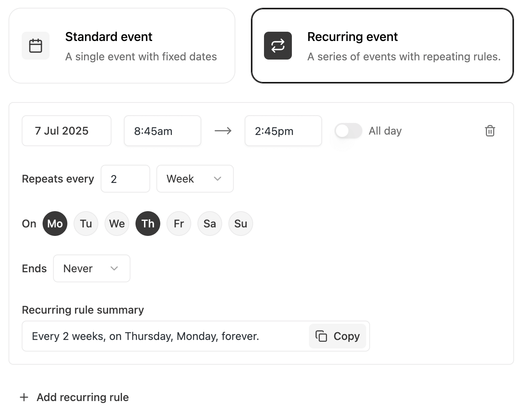Image resolution: width=528 pixels, height=420 pixels.
Task: Open the Ends Never dropdown
Action: [x=91, y=268]
